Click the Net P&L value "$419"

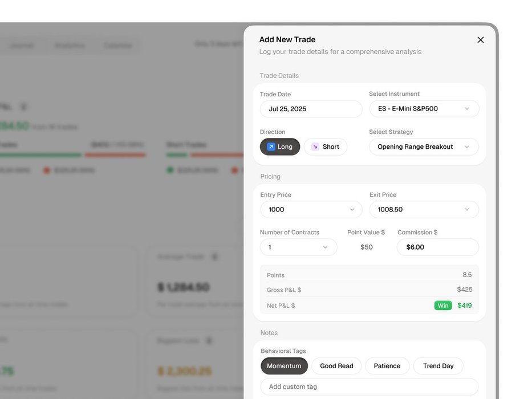pyautogui.click(x=465, y=306)
